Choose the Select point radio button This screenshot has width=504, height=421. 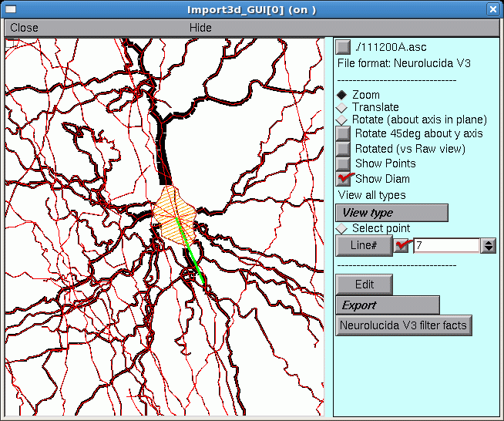click(342, 229)
